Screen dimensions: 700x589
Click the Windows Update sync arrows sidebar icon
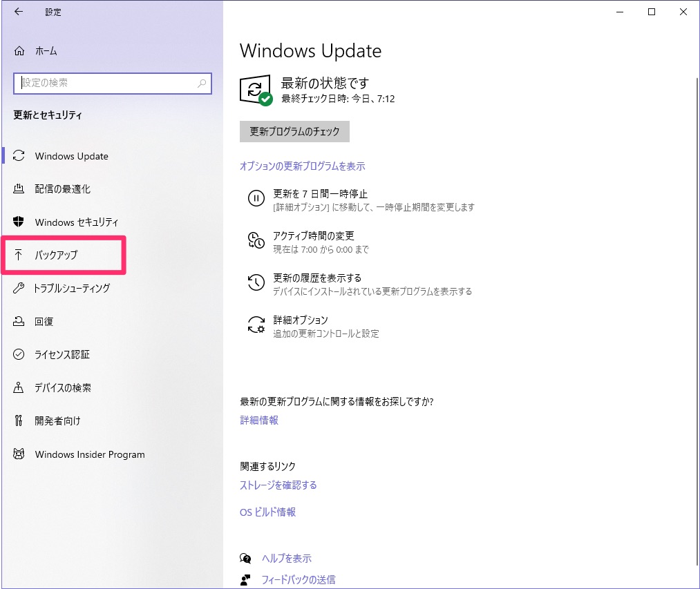pos(19,156)
